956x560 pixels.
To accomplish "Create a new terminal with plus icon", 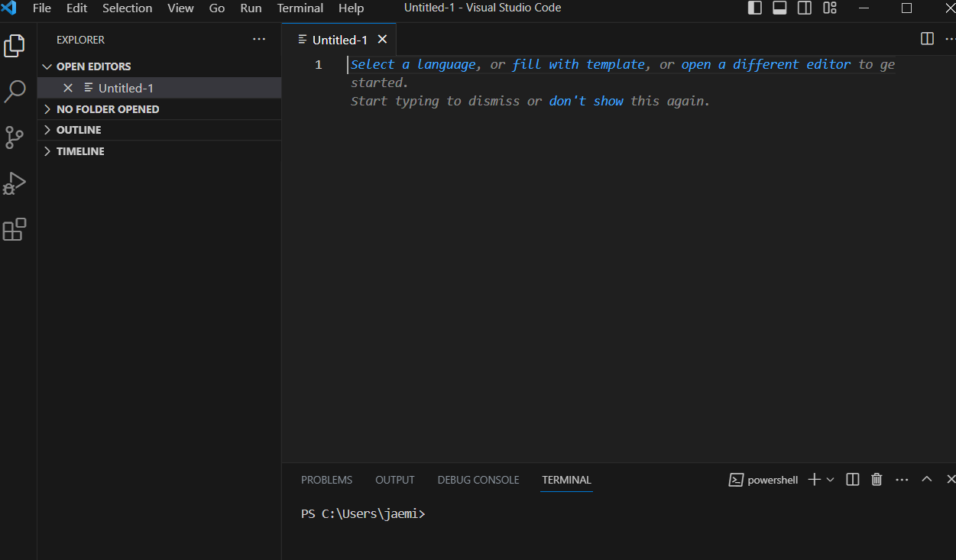I will (814, 480).
